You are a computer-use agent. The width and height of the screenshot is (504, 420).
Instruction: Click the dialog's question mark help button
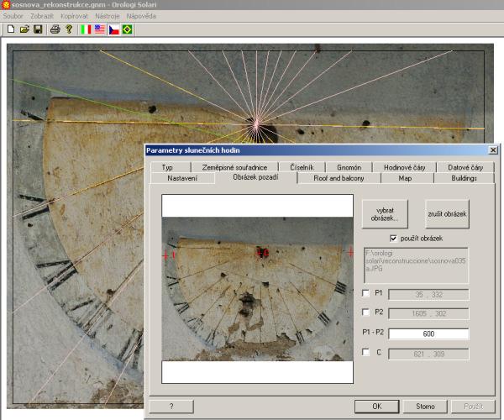[171, 407]
